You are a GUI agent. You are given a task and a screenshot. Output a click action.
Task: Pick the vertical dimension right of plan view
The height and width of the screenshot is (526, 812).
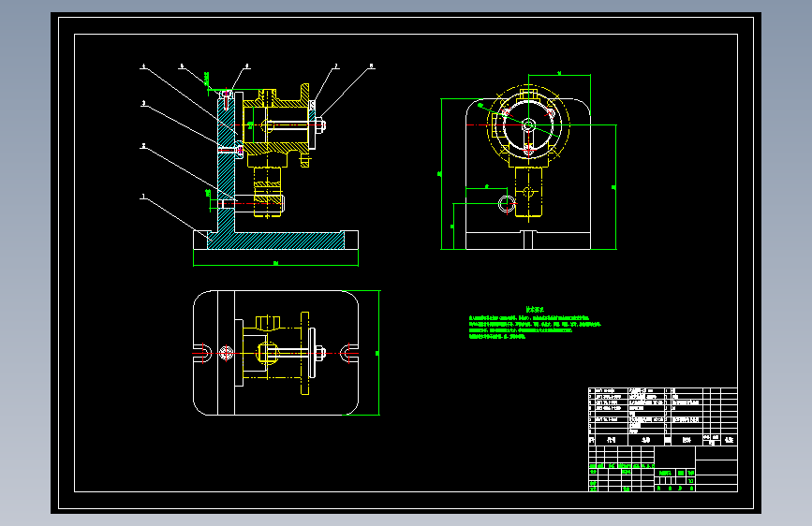(x=378, y=353)
